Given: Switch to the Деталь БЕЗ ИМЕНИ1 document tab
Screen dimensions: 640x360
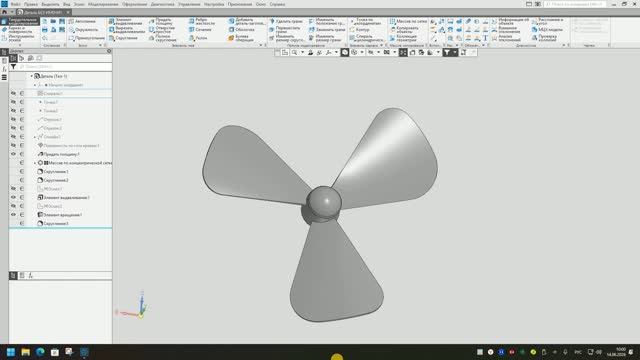Looking at the screenshot, I should coord(43,12).
